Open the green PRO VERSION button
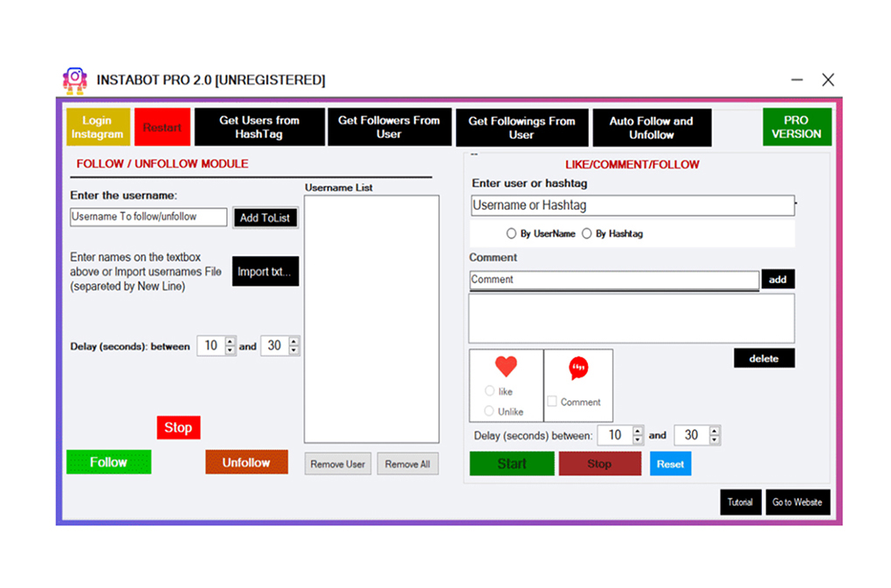The image size is (891, 588). pyautogui.click(x=797, y=128)
